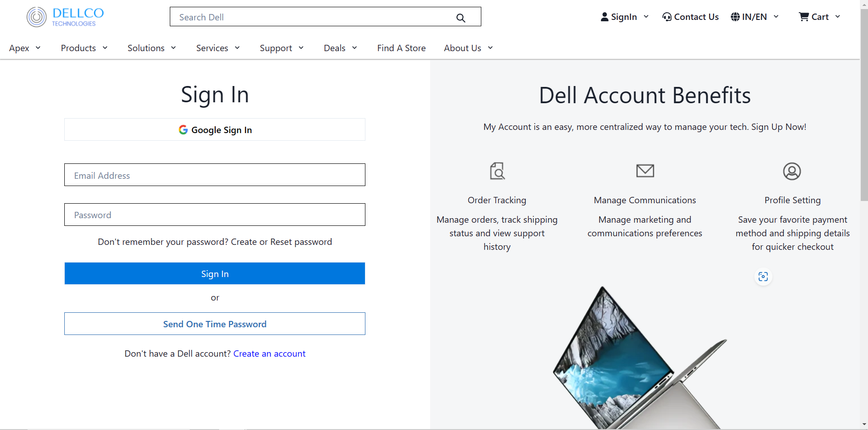Go to Find A Store

pos(401,48)
